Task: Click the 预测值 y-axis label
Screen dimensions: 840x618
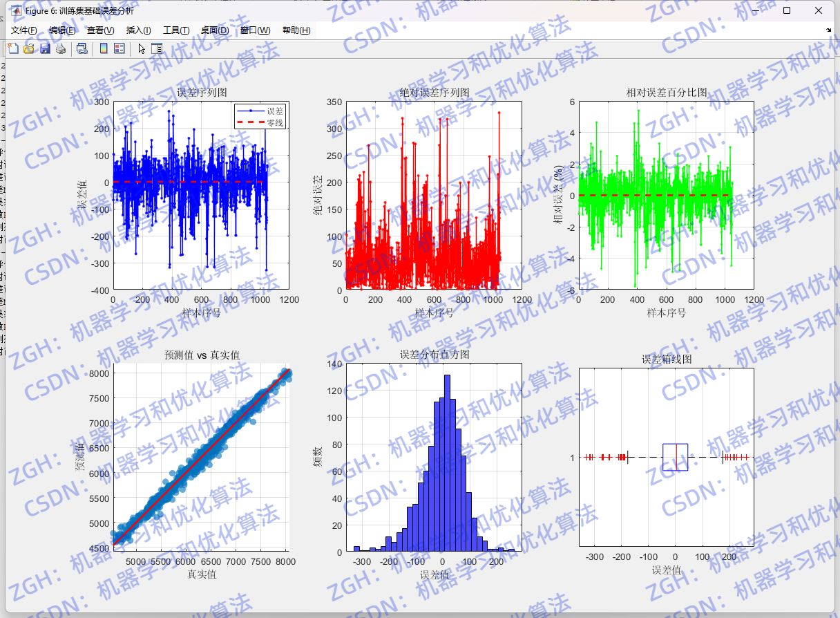Action: [80, 458]
